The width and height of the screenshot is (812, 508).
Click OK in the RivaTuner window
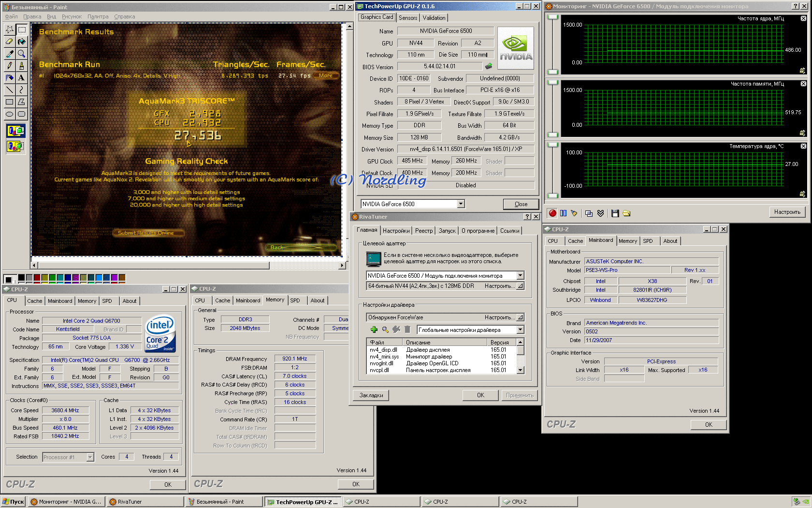point(480,395)
